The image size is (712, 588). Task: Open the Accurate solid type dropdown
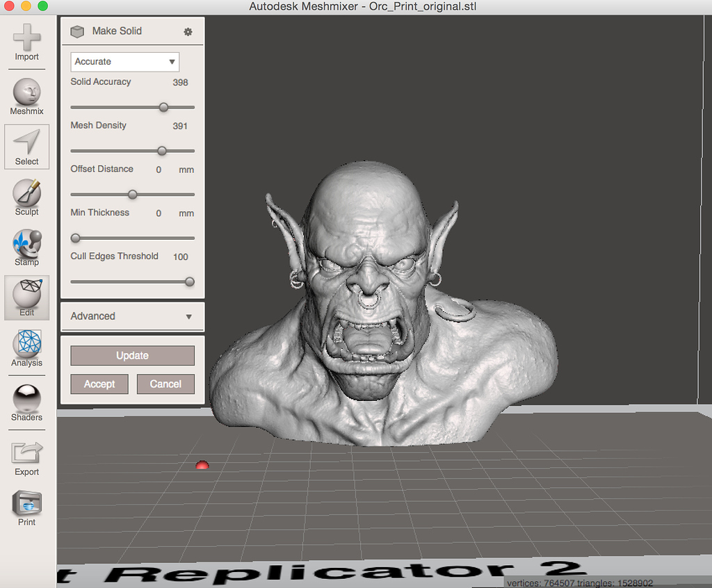pyautogui.click(x=124, y=62)
